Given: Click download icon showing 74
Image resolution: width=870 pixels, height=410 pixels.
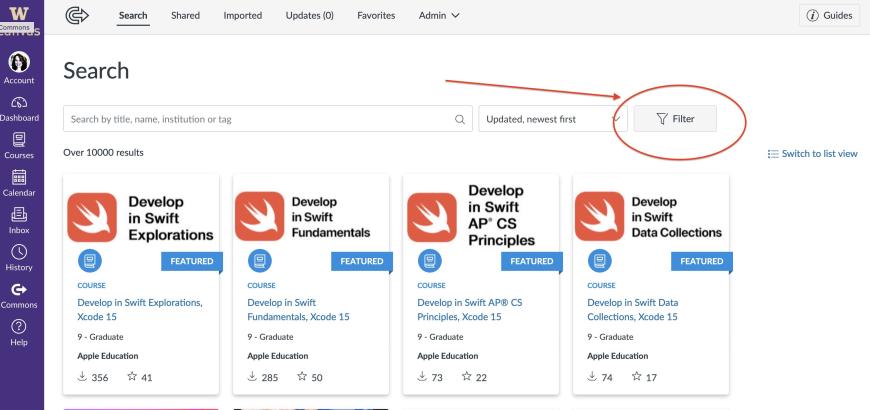Looking at the screenshot, I should (591, 377).
